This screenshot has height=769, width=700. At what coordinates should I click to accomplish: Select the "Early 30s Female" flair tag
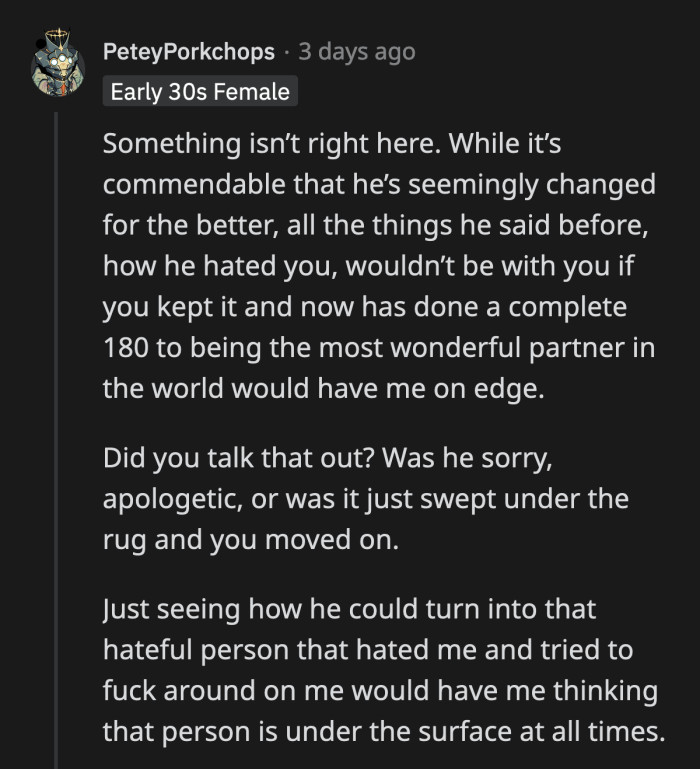[x=200, y=92]
